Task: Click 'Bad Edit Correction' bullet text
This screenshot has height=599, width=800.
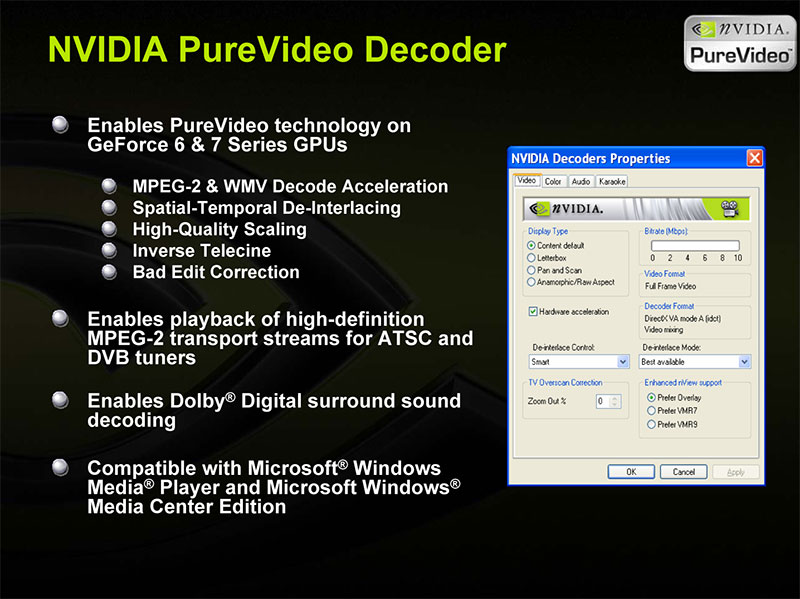Action: click(x=216, y=272)
